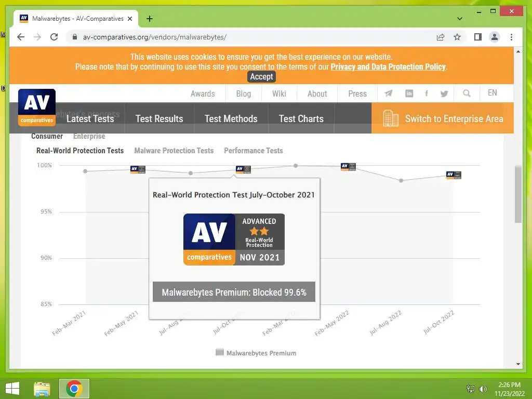Switch to Performance Tests tab
This screenshot has width=532, height=399.
pyautogui.click(x=253, y=151)
